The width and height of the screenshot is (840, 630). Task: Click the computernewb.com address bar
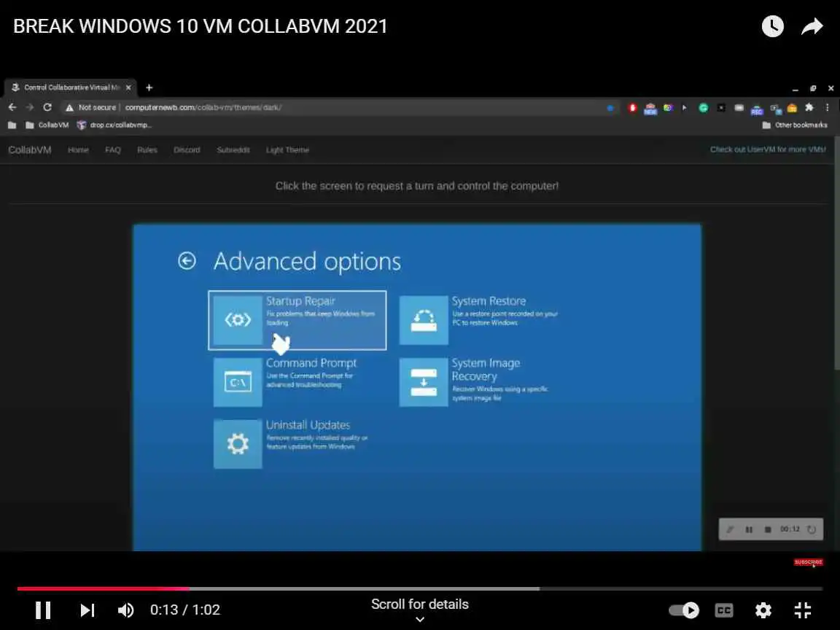(x=203, y=107)
